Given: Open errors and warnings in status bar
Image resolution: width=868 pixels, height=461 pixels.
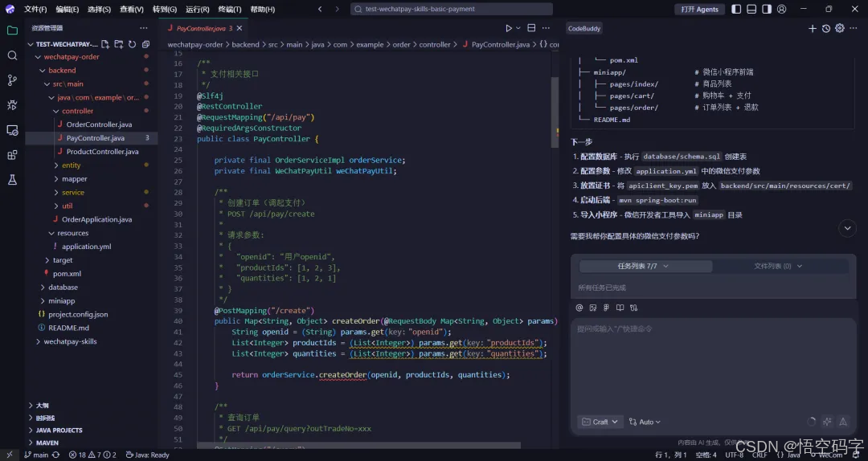Looking at the screenshot, I should 92,455.
